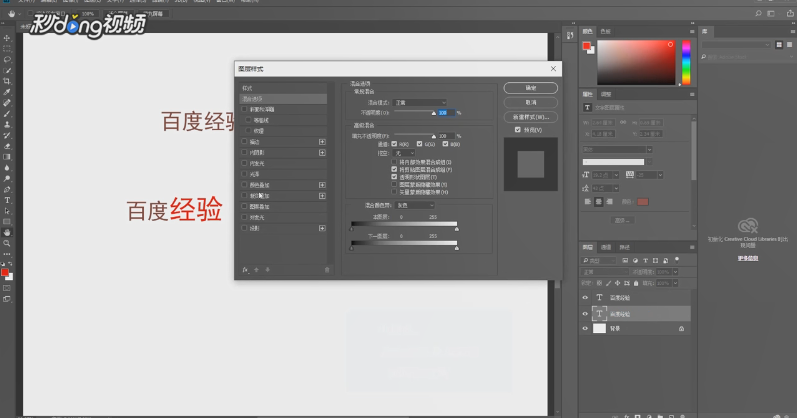Enable the Drop Shadow checkbox
This screenshot has width=797, height=418.
tap(244, 228)
